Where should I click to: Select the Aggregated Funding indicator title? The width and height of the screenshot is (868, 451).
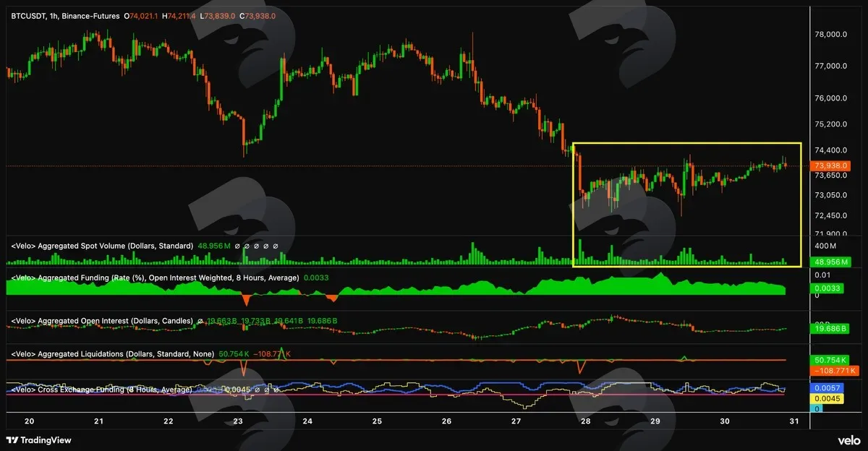click(x=155, y=278)
